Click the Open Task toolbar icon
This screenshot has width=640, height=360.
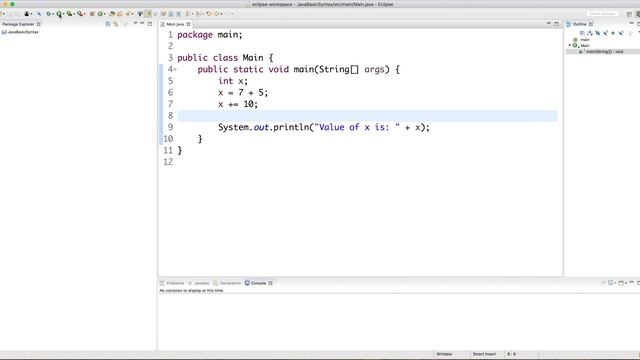(120, 14)
